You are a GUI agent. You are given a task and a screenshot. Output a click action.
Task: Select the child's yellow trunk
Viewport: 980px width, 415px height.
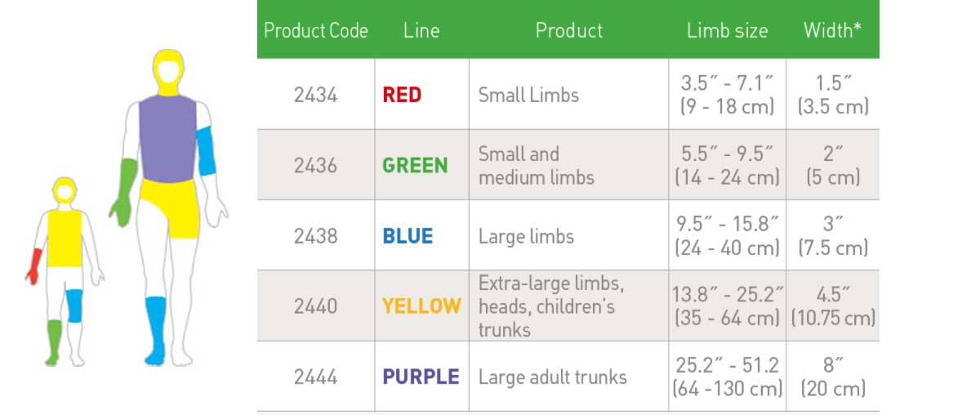[x=64, y=238]
